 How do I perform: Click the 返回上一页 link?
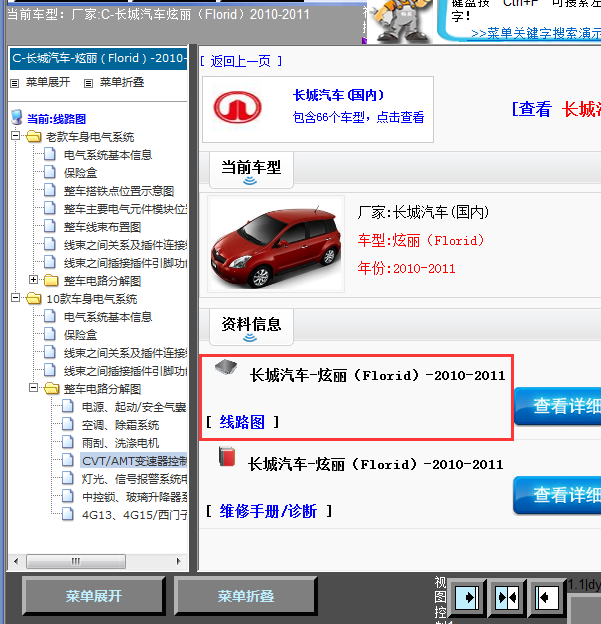pyautogui.click(x=240, y=61)
